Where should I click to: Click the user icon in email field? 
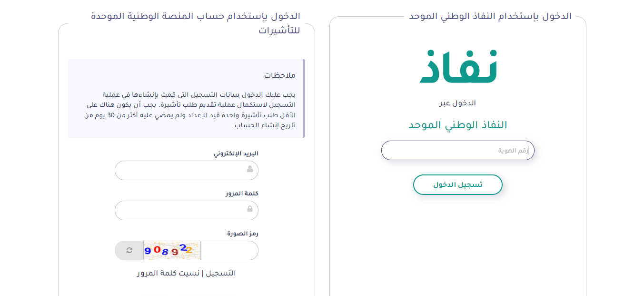click(250, 169)
